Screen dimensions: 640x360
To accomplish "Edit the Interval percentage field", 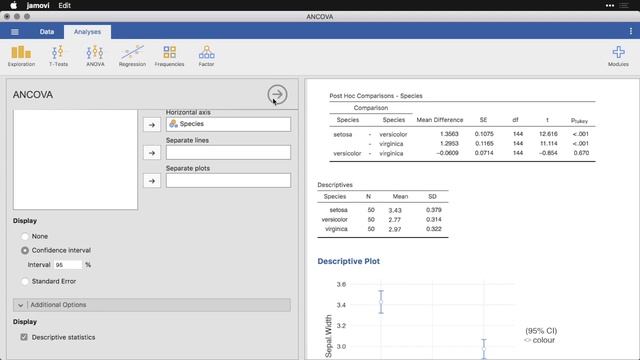I will click(68, 265).
